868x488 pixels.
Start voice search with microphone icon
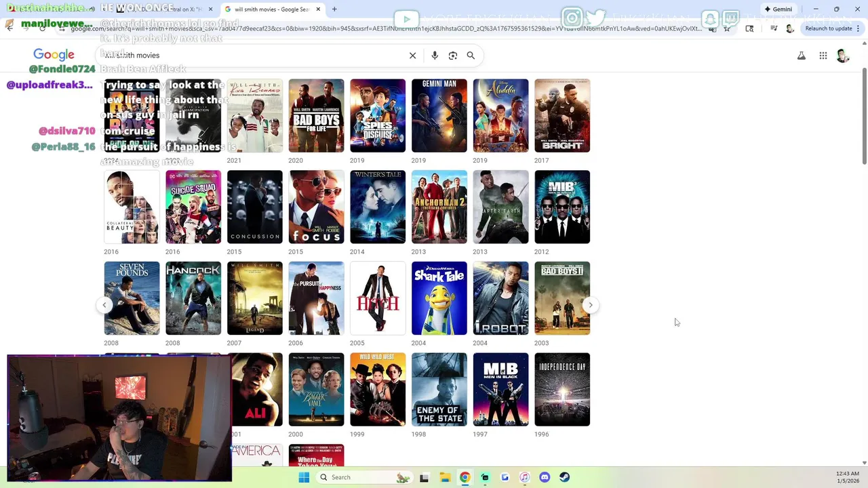[435, 56]
